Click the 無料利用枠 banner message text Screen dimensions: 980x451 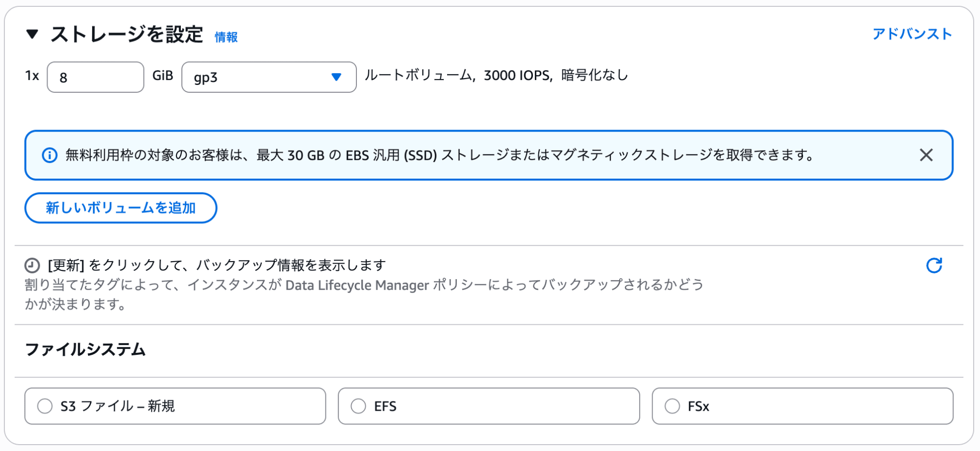pos(439,156)
